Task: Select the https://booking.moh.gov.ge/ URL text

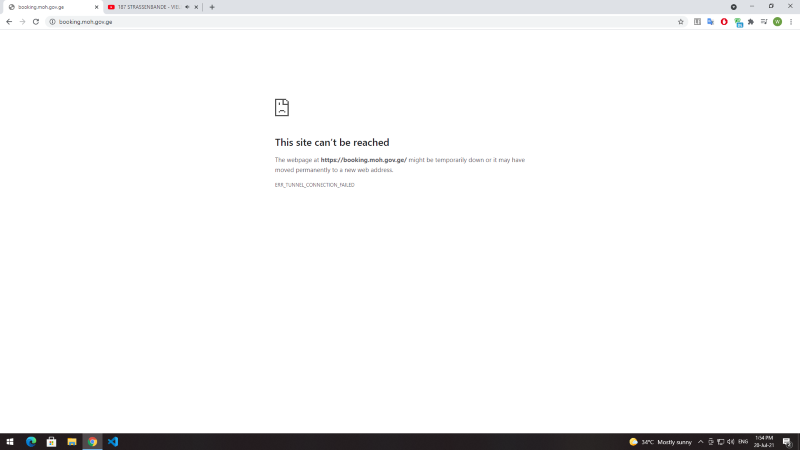Action: (x=363, y=160)
